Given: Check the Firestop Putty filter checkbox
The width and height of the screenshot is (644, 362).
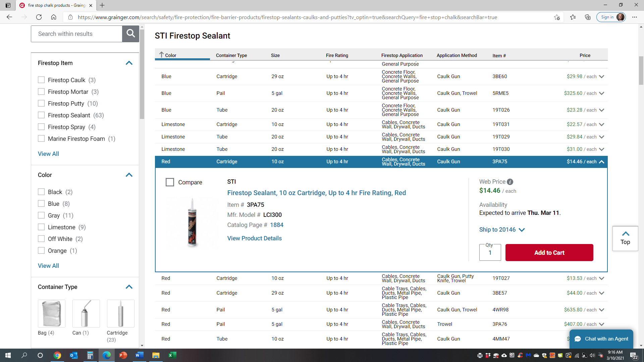Looking at the screenshot, I should tap(41, 104).
